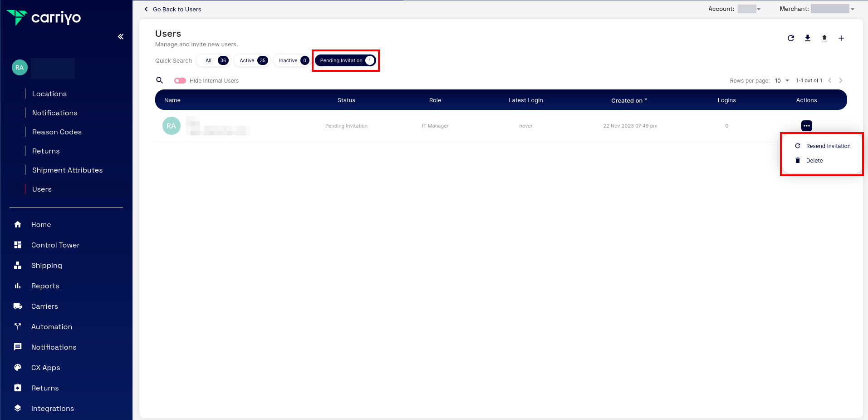Click the download users icon
Viewport: 868px width, 420px height.
pyautogui.click(x=808, y=38)
